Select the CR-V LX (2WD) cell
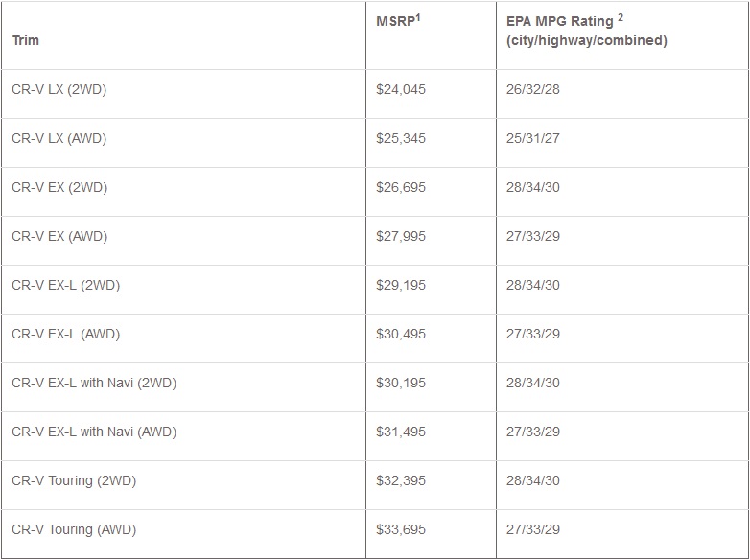 tap(59, 89)
